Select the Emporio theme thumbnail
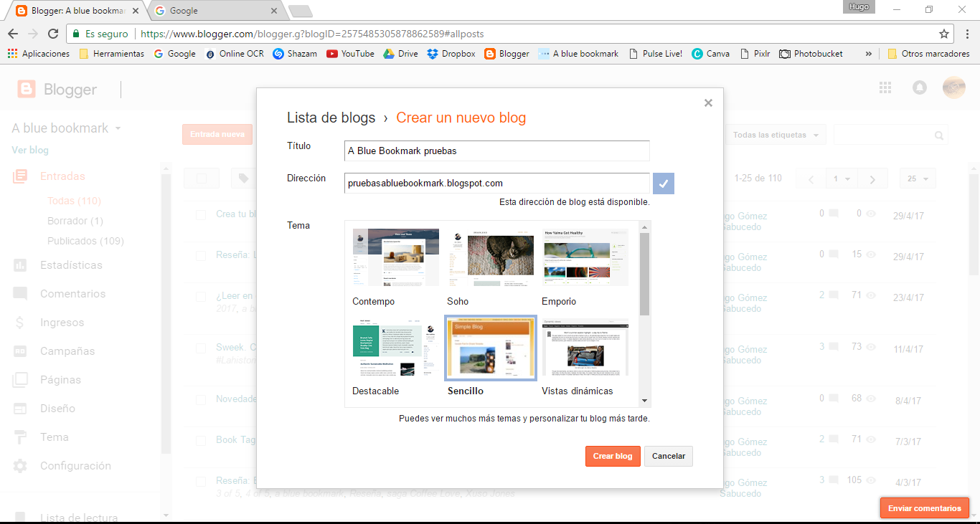The width and height of the screenshot is (980, 524). [x=585, y=257]
